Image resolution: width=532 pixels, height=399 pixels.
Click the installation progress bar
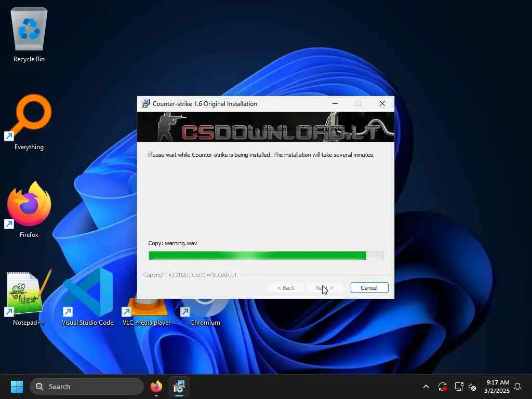point(265,256)
